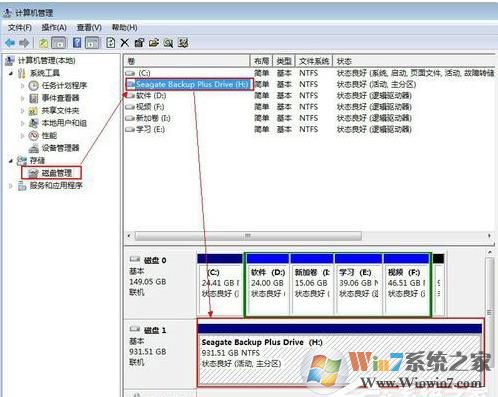Viewport: 498px width, 397px height.
Task: Expand the 本地用户和组 node
Action: pos(22,123)
